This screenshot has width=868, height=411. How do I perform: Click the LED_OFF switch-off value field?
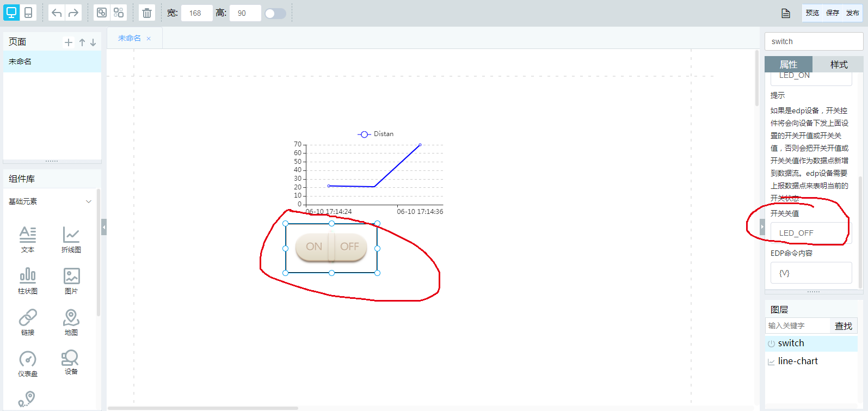pyautogui.click(x=811, y=233)
